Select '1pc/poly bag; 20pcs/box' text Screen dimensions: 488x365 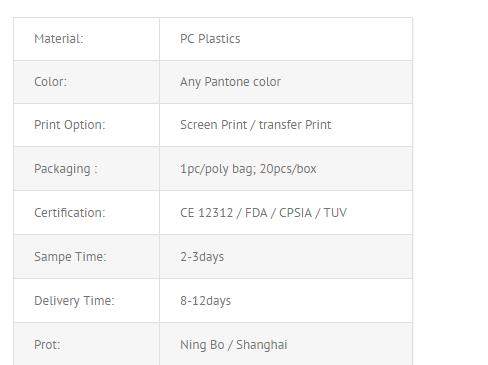[x=248, y=169]
